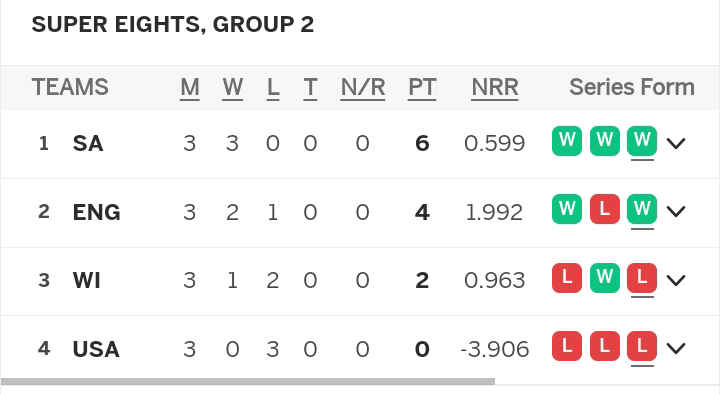Click SA's first green W form badge
The height and width of the screenshot is (394, 720).
567,141
